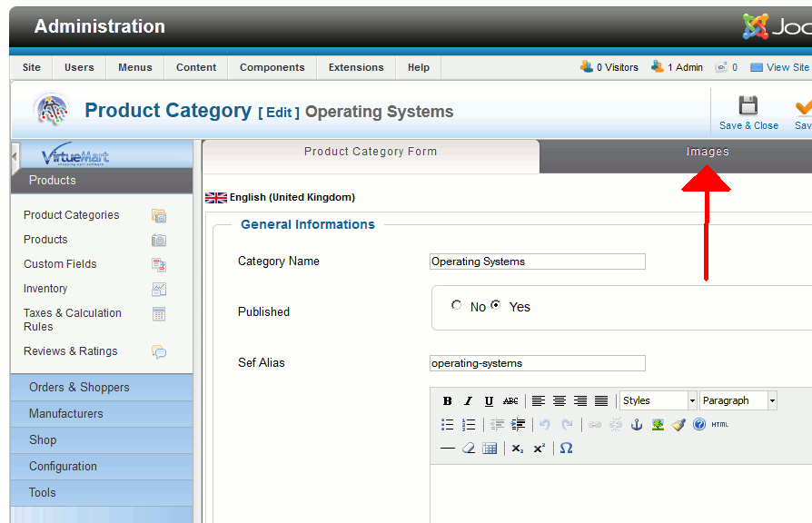Switch to the Images tab

(707, 152)
